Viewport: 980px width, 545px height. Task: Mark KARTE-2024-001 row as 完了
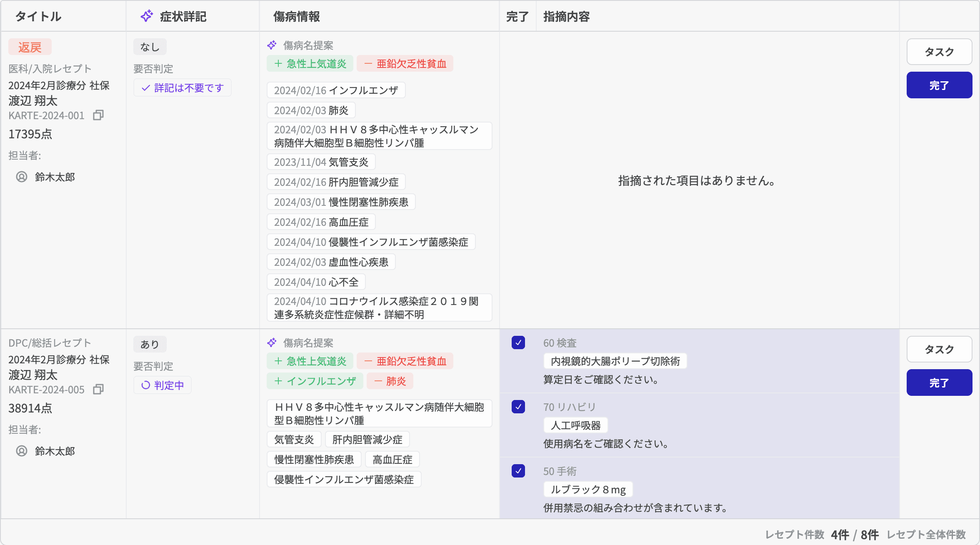(x=940, y=85)
